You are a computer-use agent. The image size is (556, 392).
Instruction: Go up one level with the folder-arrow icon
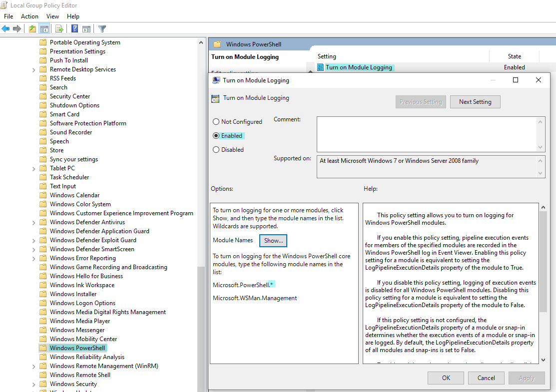click(32, 28)
